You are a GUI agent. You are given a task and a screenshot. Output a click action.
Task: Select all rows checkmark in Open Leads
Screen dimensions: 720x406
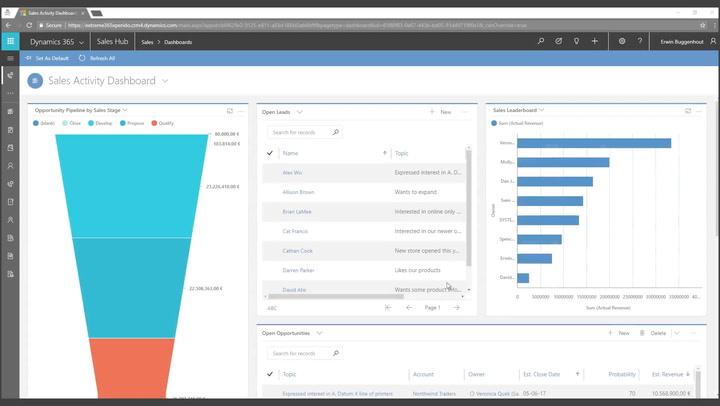coord(270,153)
